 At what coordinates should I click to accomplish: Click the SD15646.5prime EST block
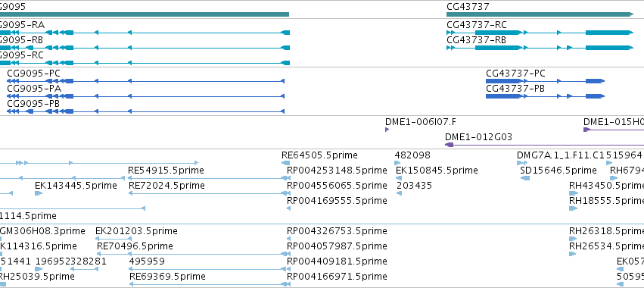(x=525, y=178)
